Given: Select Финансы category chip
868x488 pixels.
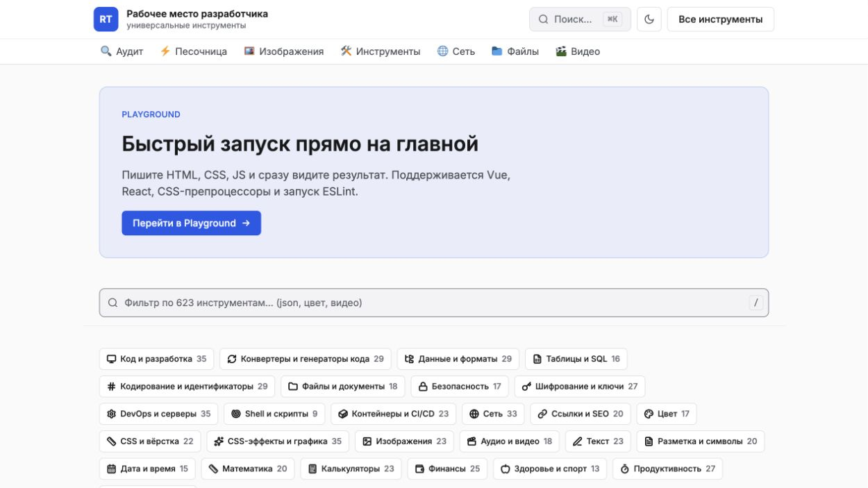Looking at the screenshot, I should point(447,469).
